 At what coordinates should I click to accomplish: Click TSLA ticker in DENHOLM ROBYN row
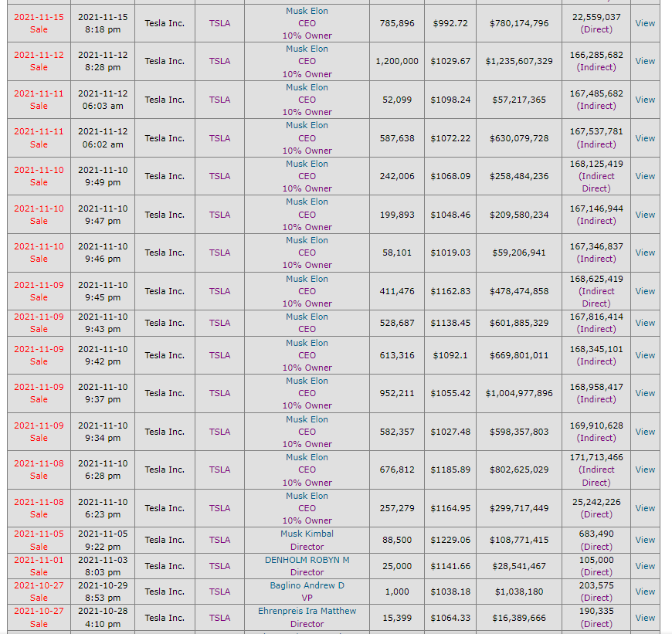(x=219, y=566)
